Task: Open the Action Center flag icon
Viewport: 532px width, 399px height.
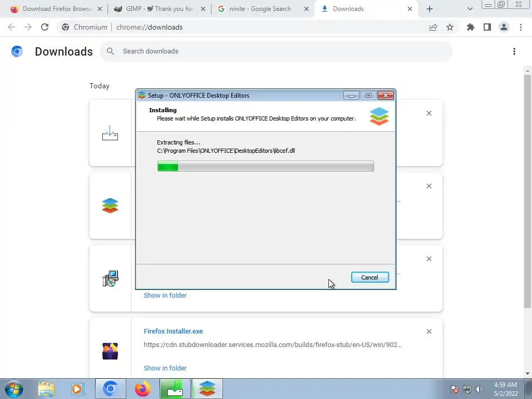Action: pos(455,389)
